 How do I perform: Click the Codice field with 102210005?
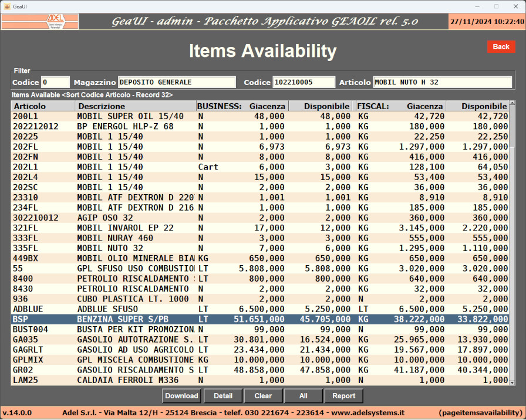tap(304, 82)
